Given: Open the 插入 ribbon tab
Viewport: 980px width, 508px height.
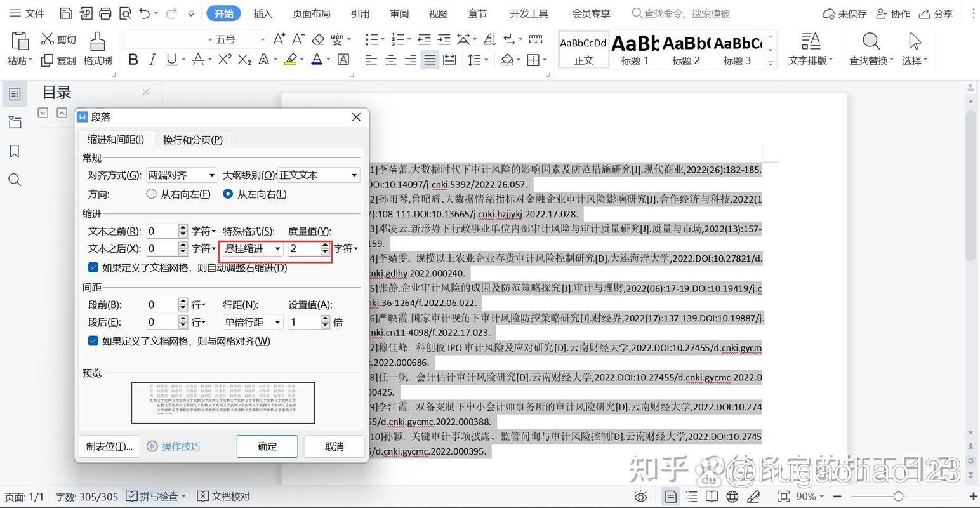Looking at the screenshot, I should (262, 13).
